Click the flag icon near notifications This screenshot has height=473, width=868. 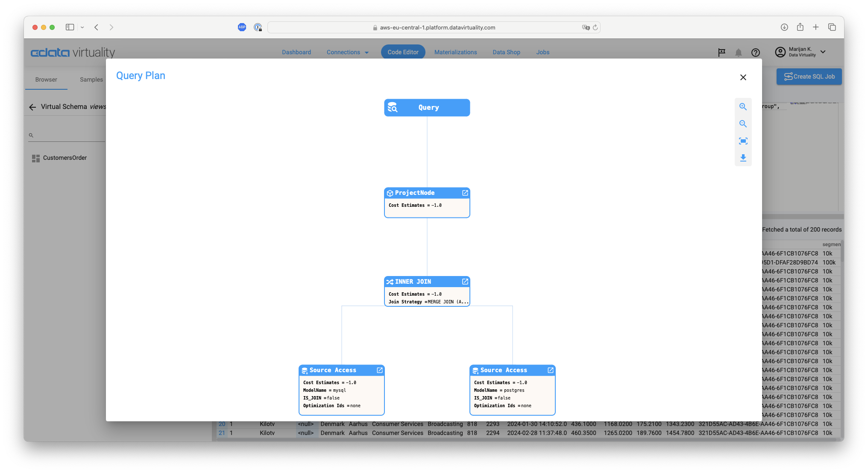coord(721,52)
